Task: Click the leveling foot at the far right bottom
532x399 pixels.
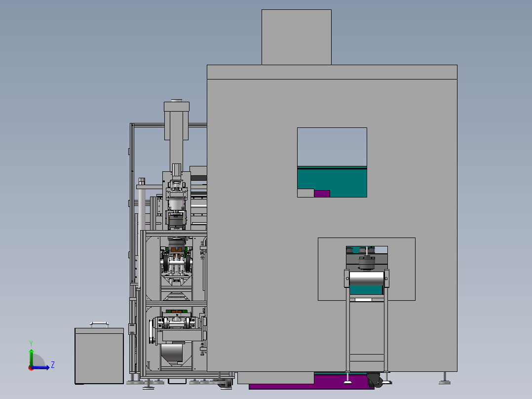Action: (x=445, y=378)
